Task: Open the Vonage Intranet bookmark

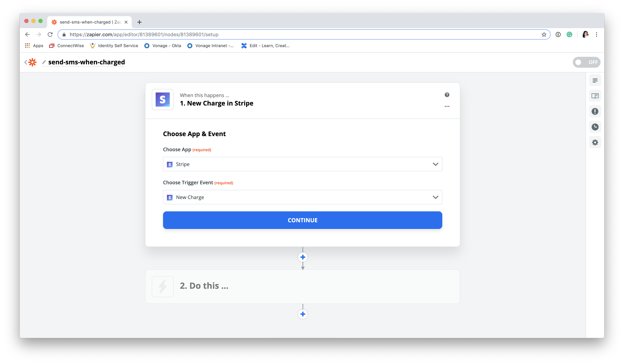Action: point(210,46)
